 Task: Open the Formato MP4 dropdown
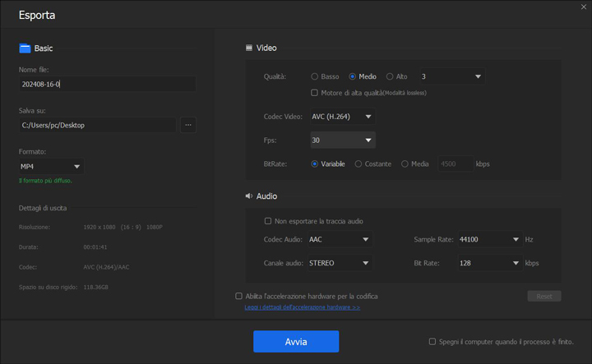pos(51,167)
